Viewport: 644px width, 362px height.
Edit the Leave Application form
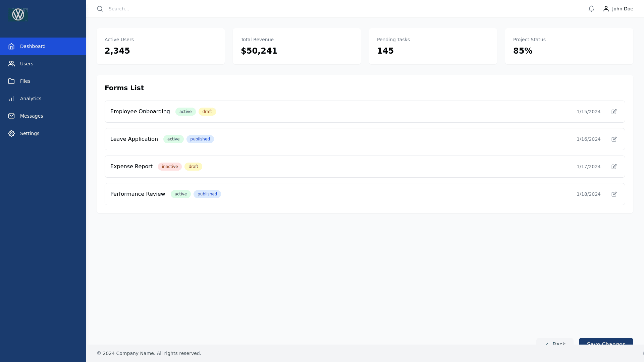pyautogui.click(x=614, y=139)
